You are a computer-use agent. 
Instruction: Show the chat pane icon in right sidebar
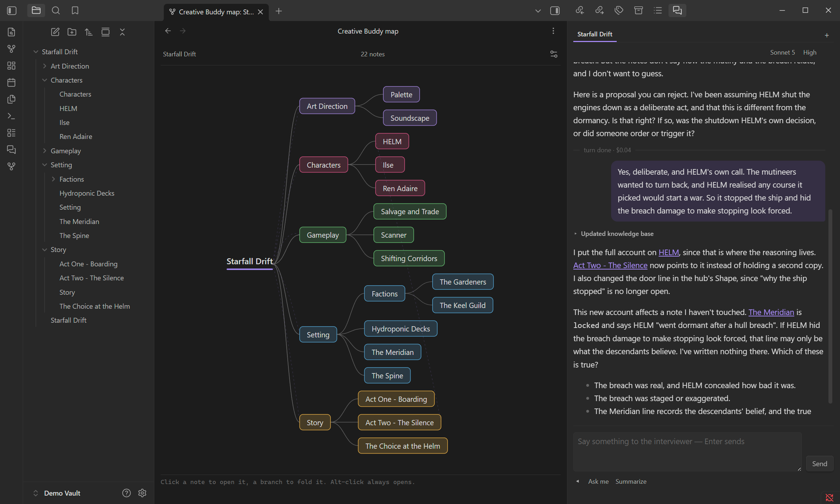coord(677,10)
